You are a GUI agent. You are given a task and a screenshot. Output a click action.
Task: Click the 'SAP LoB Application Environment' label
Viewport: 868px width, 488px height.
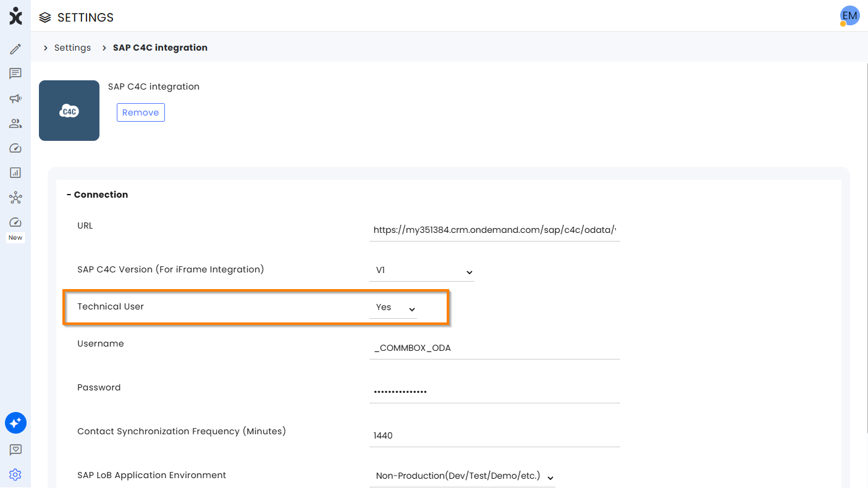tap(151, 475)
